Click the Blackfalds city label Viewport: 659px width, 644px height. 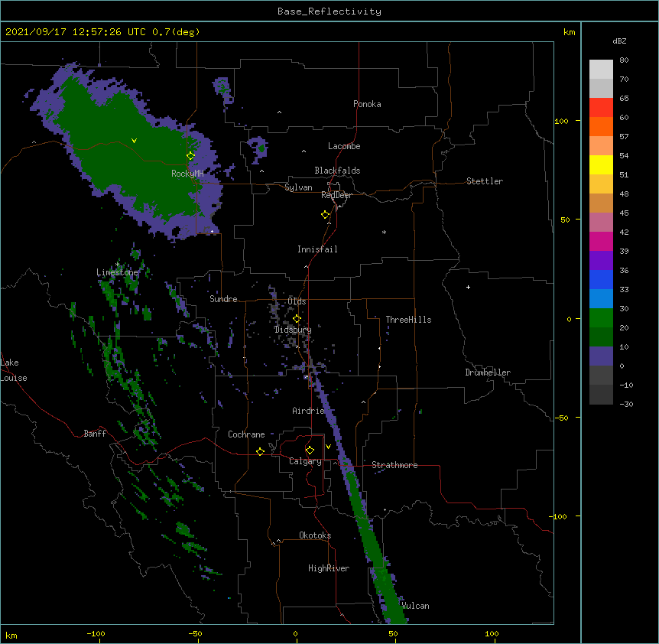pos(337,171)
